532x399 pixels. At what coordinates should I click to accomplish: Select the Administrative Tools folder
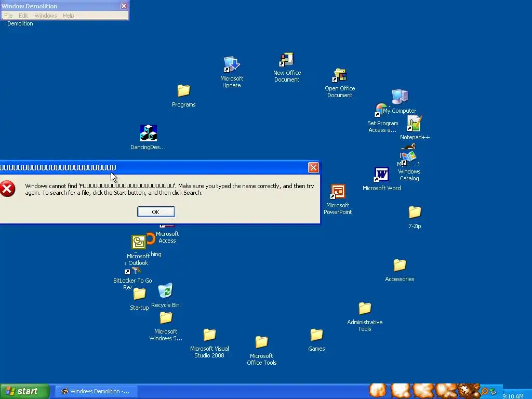365,309
